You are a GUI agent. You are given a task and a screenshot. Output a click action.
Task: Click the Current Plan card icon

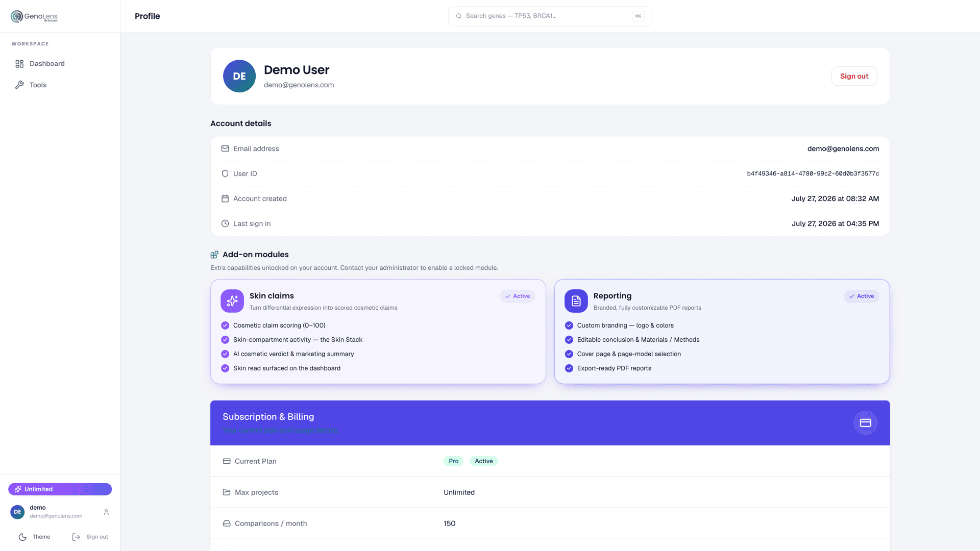[x=227, y=461]
